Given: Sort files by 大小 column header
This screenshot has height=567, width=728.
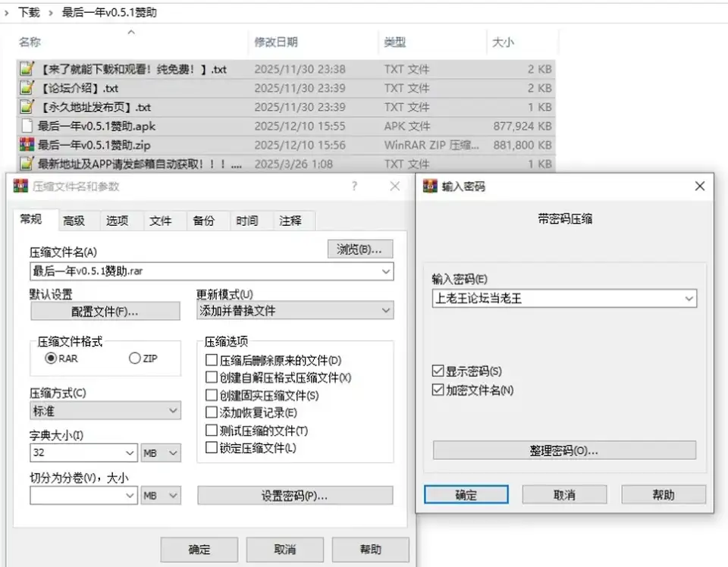Looking at the screenshot, I should (x=503, y=42).
